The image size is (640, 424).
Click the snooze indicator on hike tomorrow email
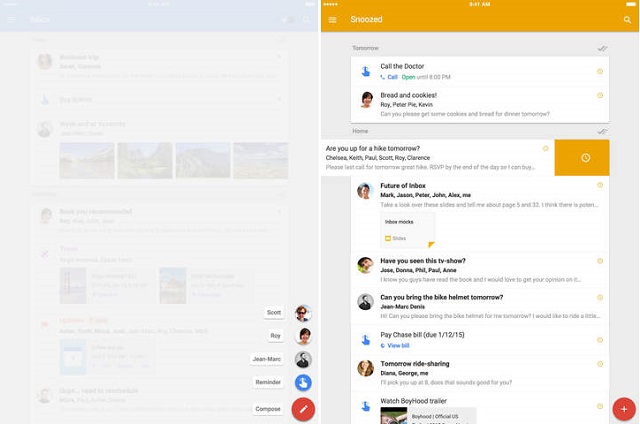(x=545, y=149)
